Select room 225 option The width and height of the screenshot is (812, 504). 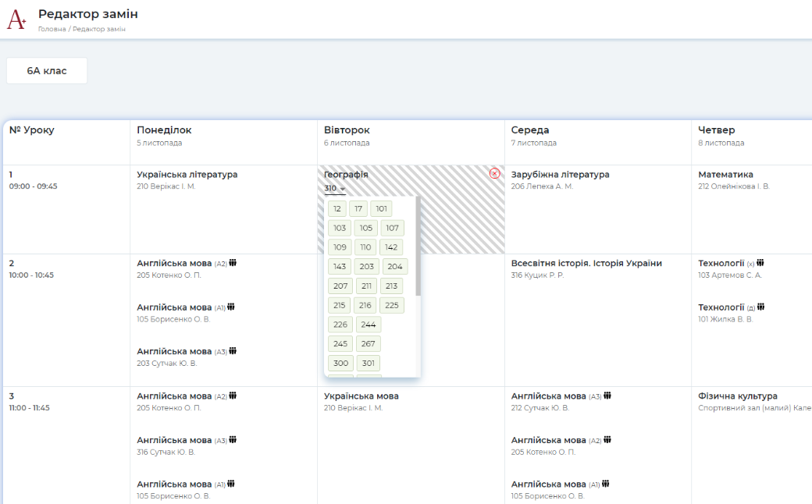coord(392,305)
